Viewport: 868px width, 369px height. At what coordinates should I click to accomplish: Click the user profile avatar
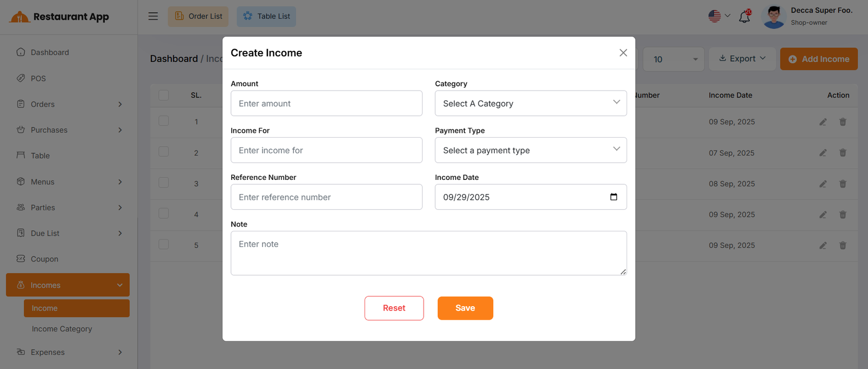coord(774,17)
